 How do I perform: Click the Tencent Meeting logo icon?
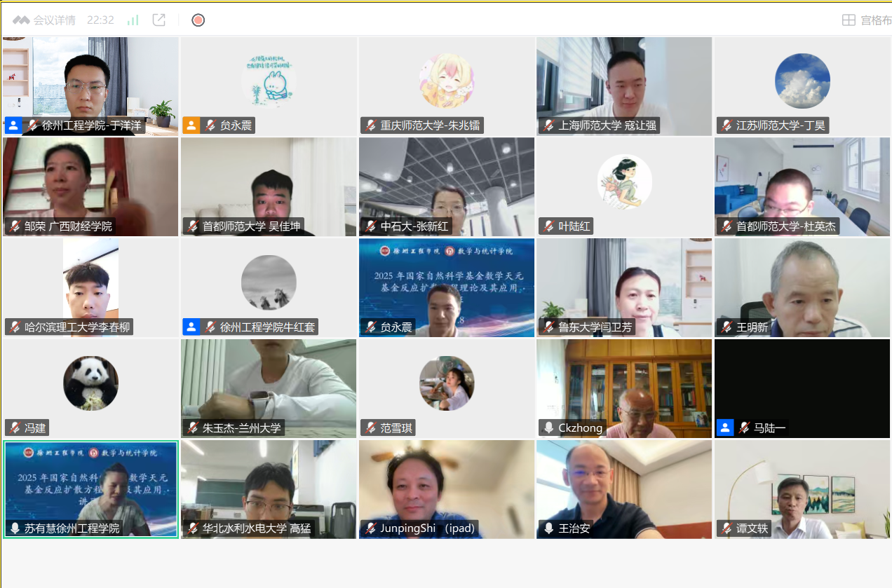[x=21, y=20]
